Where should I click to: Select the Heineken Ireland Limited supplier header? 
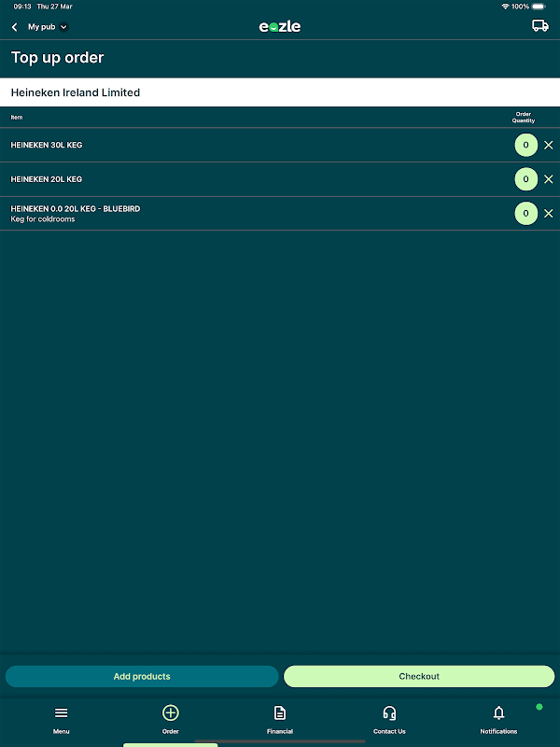pyautogui.click(x=280, y=92)
